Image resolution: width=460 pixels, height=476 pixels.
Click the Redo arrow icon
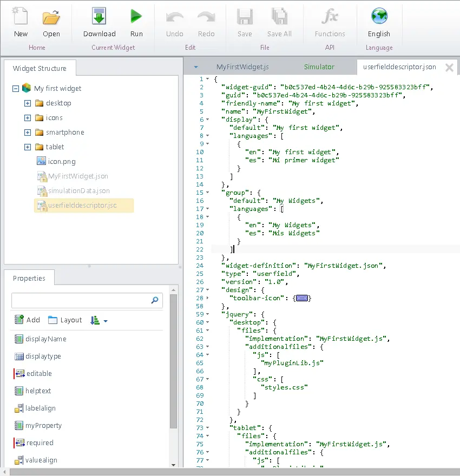click(x=206, y=18)
